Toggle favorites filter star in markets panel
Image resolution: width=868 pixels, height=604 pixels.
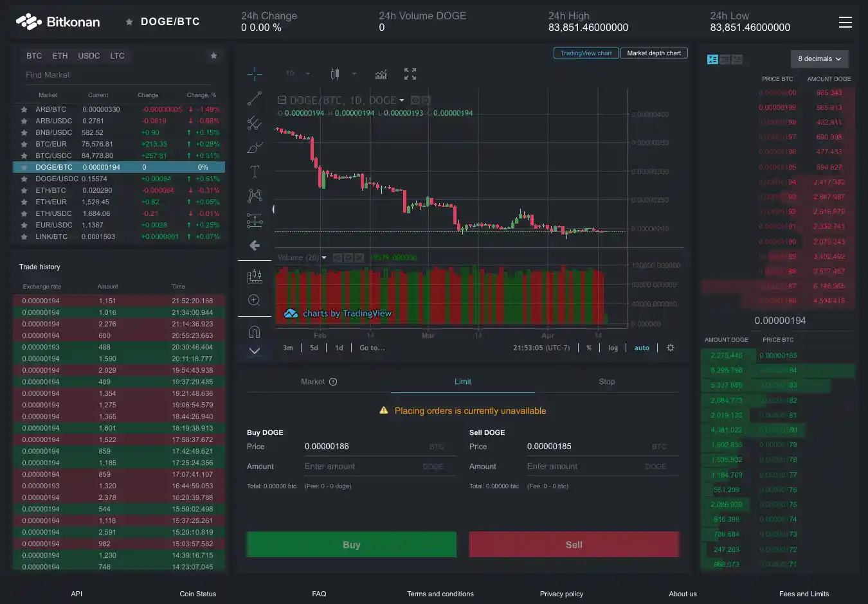point(213,56)
